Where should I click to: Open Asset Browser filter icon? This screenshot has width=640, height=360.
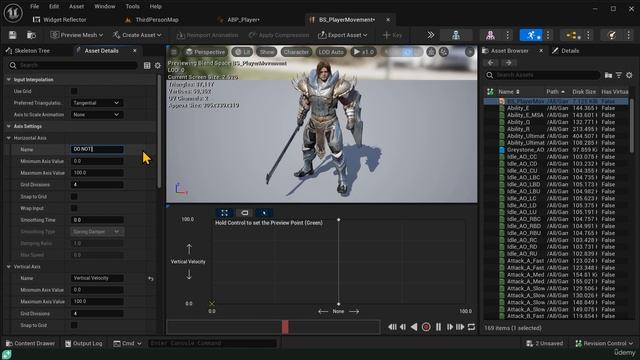(619, 75)
